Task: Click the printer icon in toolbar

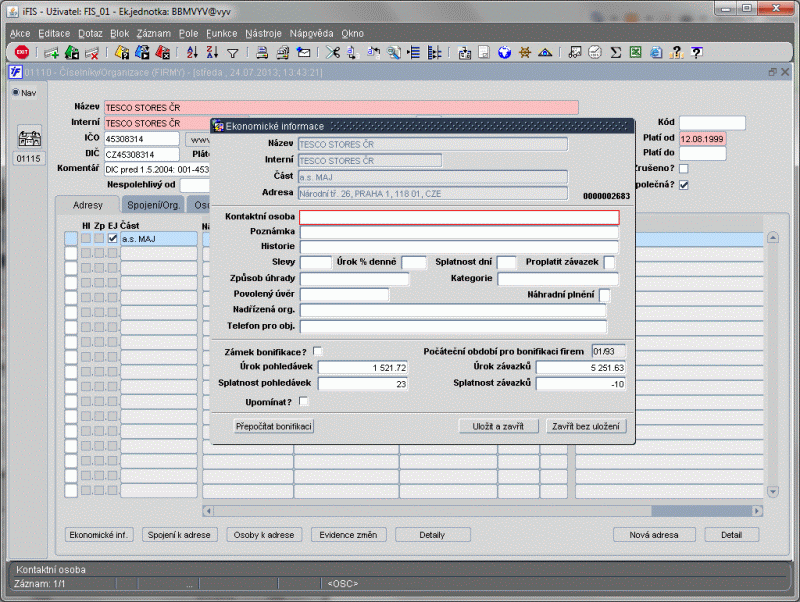Action: (x=262, y=52)
